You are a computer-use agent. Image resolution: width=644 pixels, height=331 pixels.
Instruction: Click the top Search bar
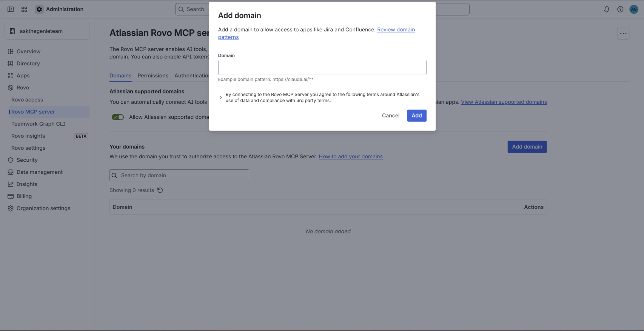193,9
